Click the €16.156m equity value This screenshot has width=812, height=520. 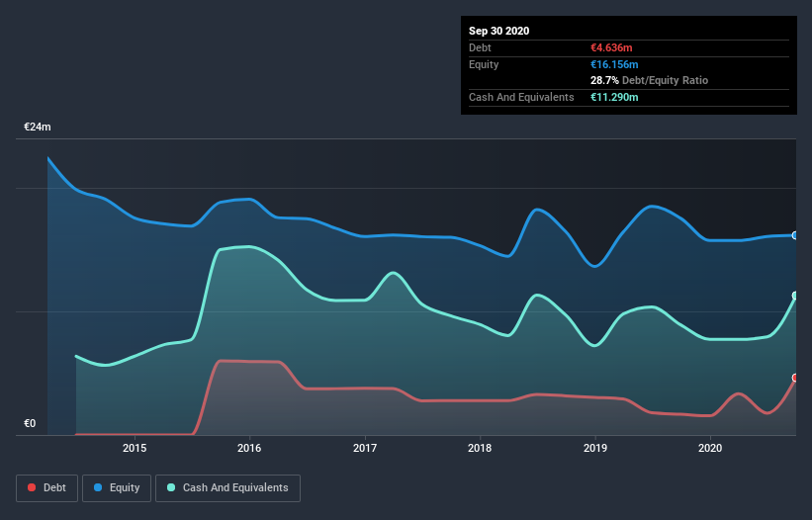pyautogui.click(x=614, y=64)
